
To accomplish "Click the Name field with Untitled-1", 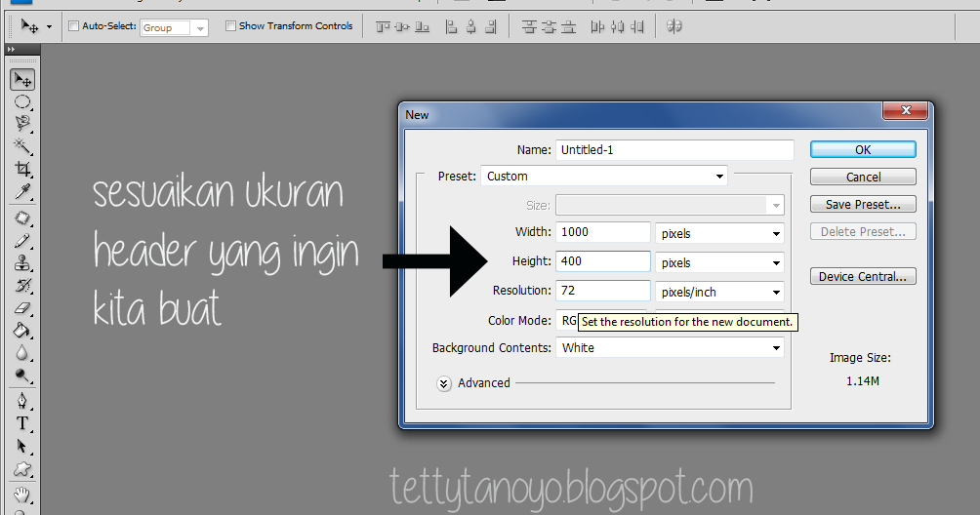I will tap(674, 150).
